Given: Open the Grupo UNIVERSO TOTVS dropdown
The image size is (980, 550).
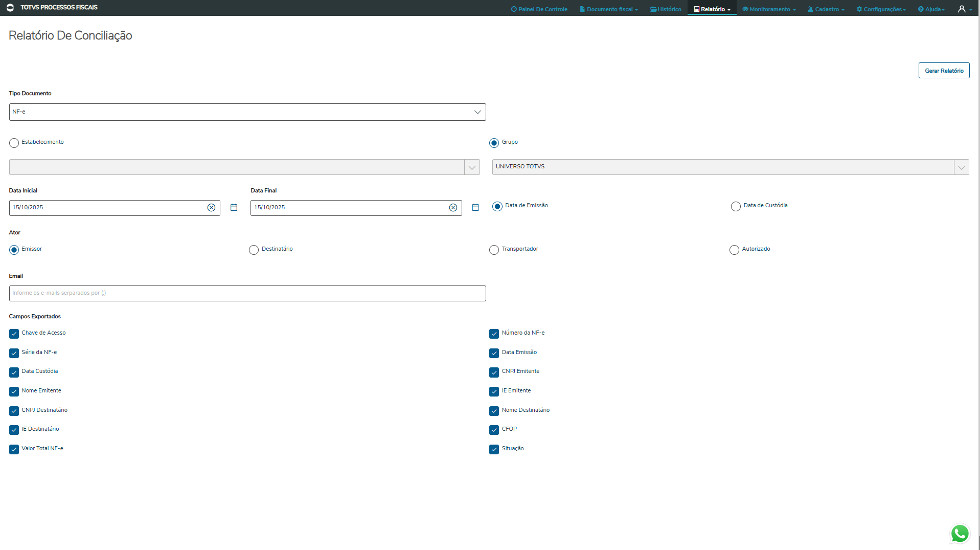Looking at the screenshot, I should 961,167.
